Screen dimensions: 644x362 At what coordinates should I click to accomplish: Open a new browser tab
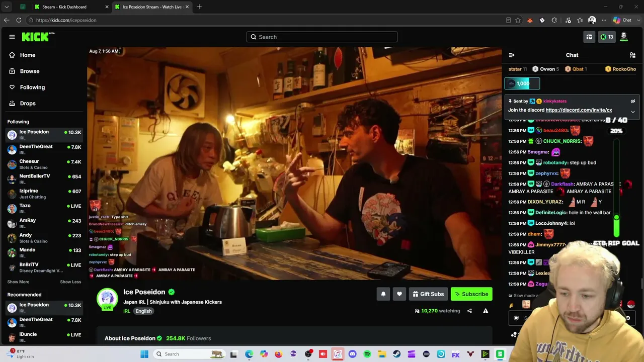pos(199,7)
